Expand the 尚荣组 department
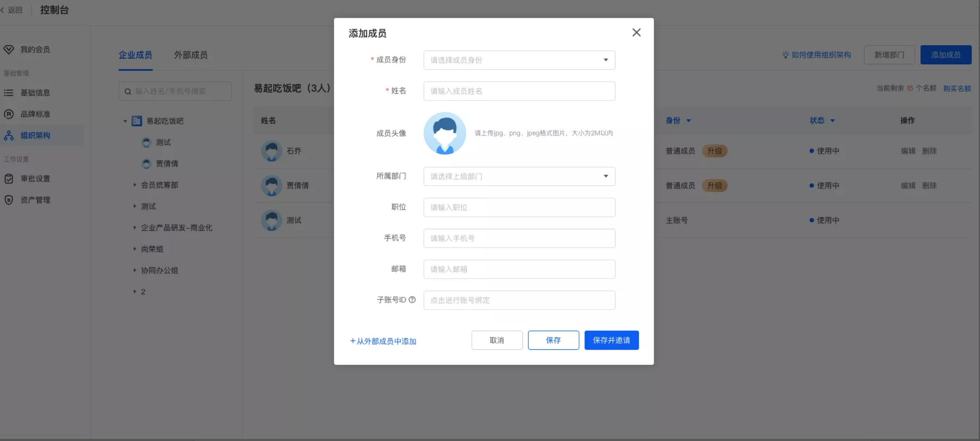 pyautogui.click(x=135, y=249)
